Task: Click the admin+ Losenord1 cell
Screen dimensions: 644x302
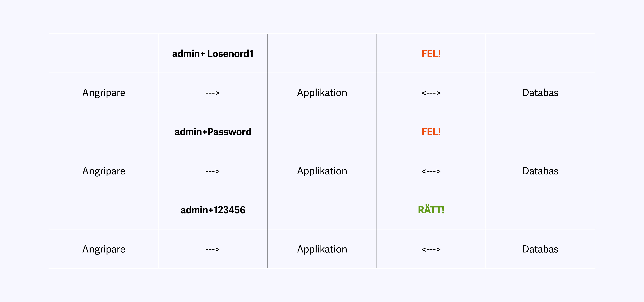Action: tap(213, 53)
